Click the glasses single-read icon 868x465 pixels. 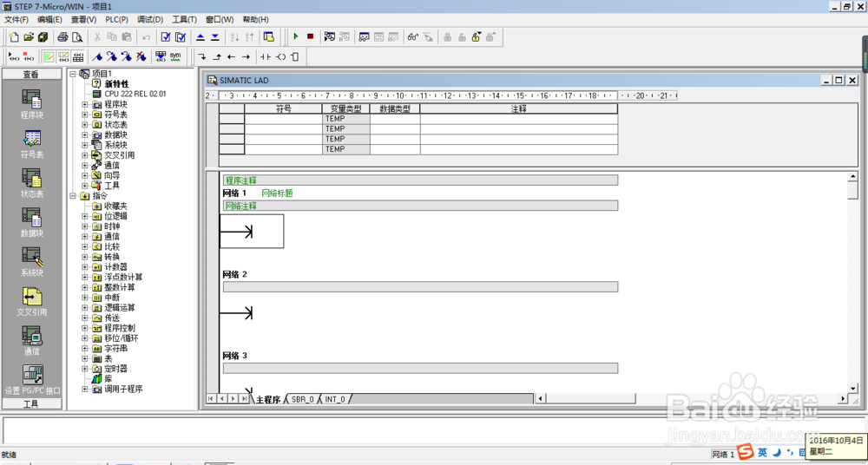412,36
